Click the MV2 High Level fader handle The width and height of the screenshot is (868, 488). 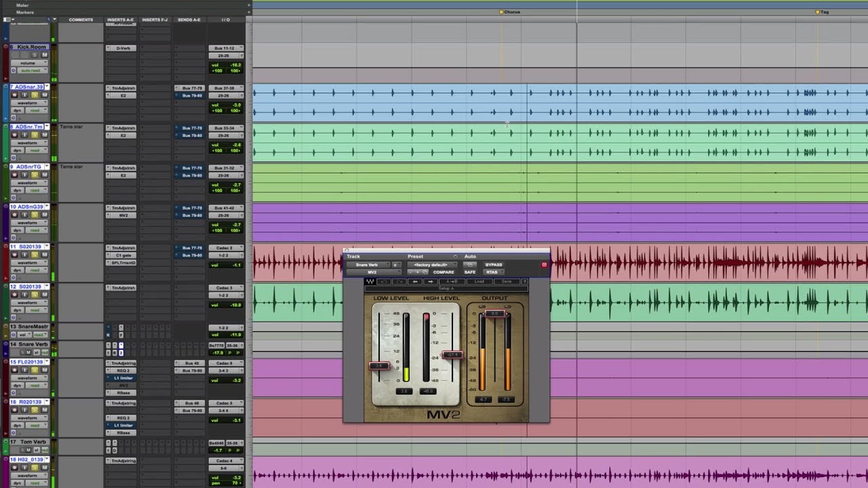click(452, 354)
